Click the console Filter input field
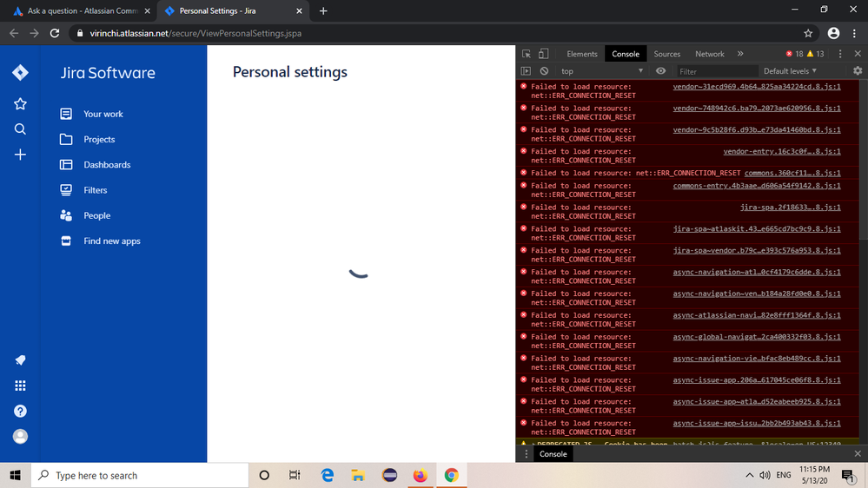This screenshot has width=868, height=488. point(717,71)
